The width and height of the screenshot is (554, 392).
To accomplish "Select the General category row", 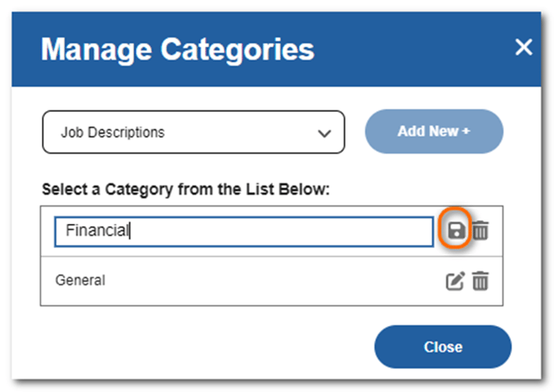I will coord(271,281).
